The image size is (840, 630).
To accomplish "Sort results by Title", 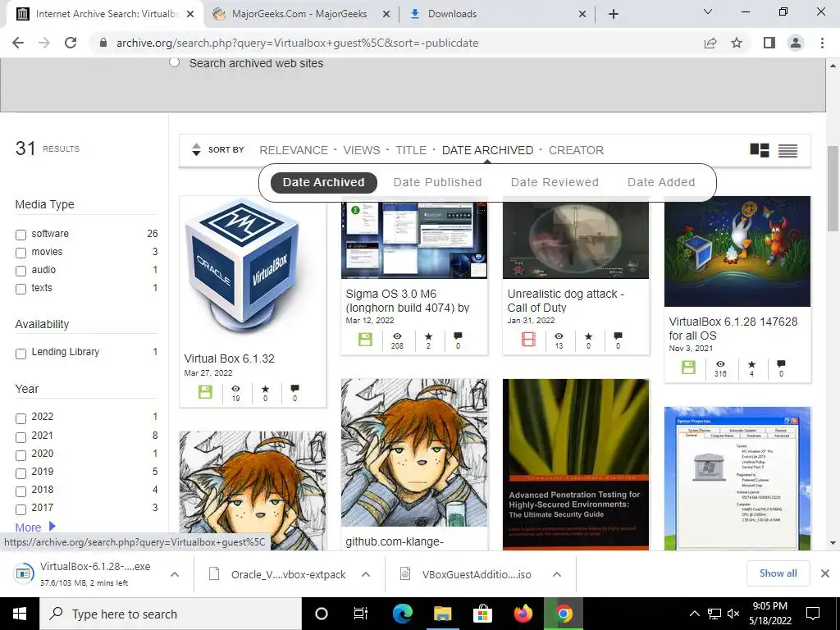I will click(x=411, y=151).
